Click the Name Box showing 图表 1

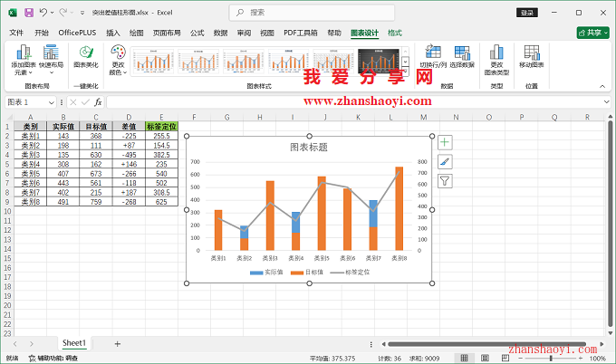(x=26, y=102)
